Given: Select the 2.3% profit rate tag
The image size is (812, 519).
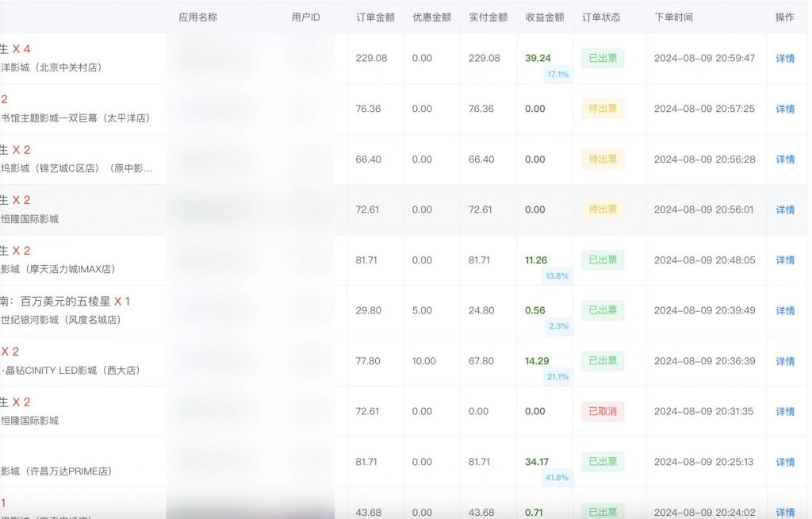Looking at the screenshot, I should point(558,326).
